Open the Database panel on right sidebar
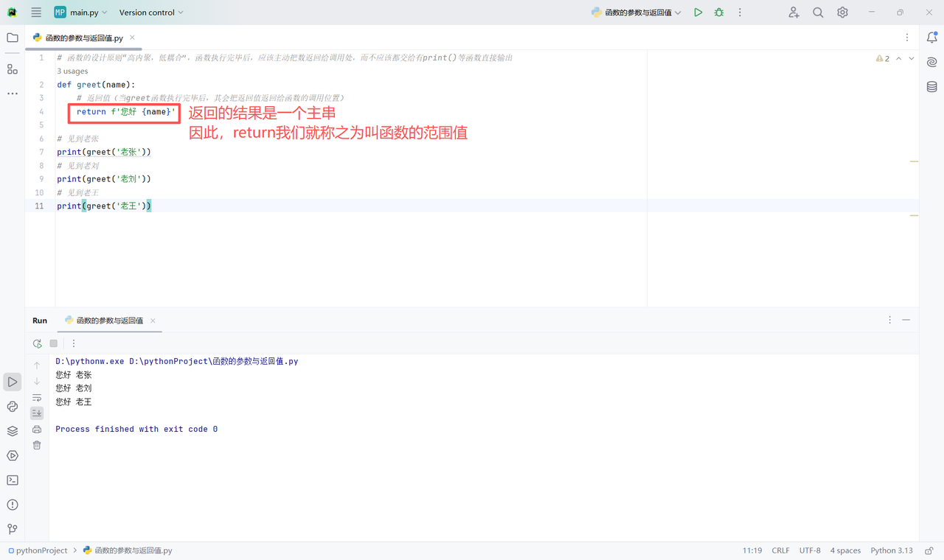The width and height of the screenshot is (944, 560). coord(931,86)
